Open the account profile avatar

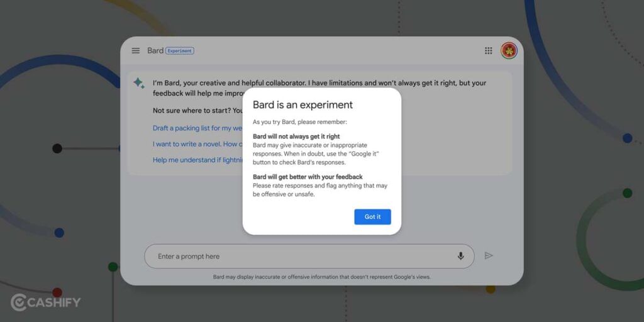509,50
